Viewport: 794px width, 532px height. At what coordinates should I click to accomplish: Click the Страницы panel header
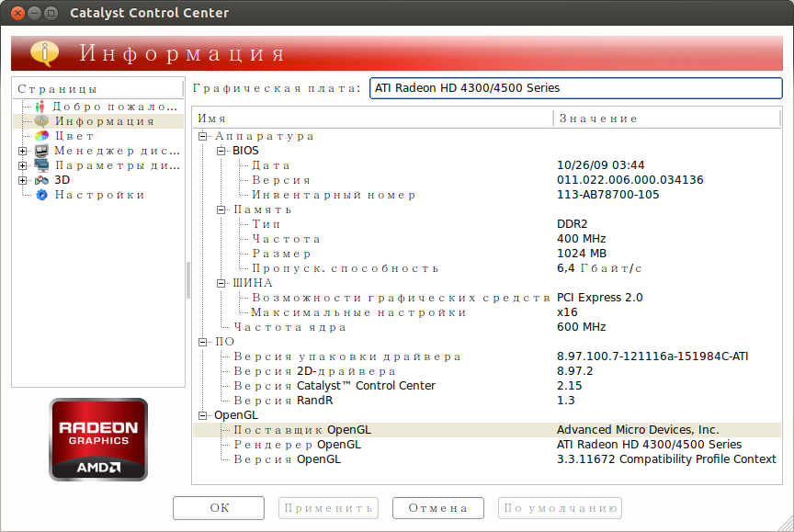[x=97, y=89]
